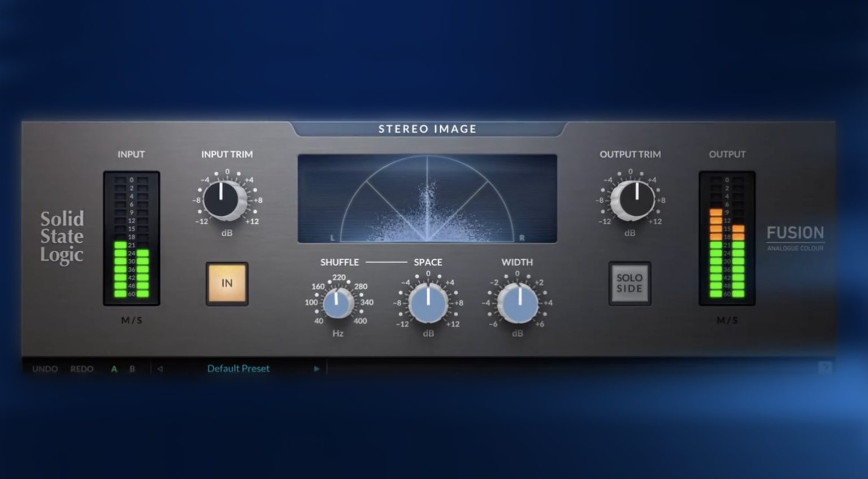Toggle the IN bypass button

[227, 284]
